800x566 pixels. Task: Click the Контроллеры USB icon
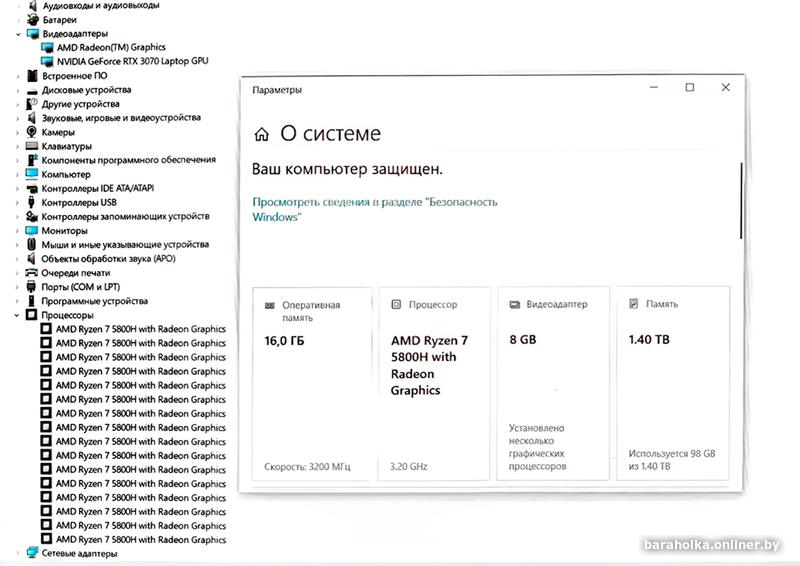[x=32, y=202]
